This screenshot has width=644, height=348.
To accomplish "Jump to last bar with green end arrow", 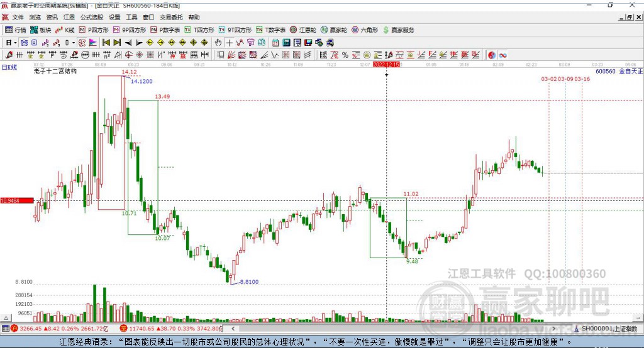I will click(x=117, y=43).
